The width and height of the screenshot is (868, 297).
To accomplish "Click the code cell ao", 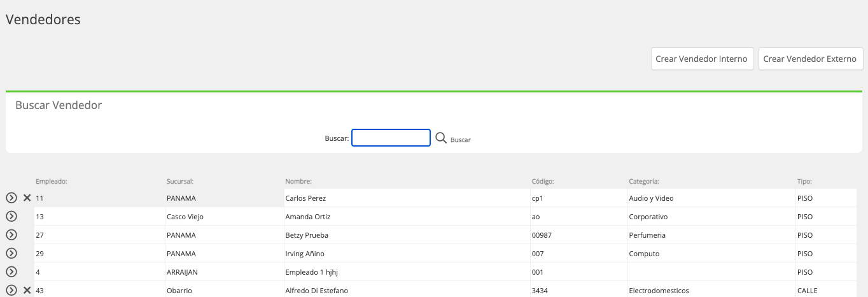I will point(578,217).
